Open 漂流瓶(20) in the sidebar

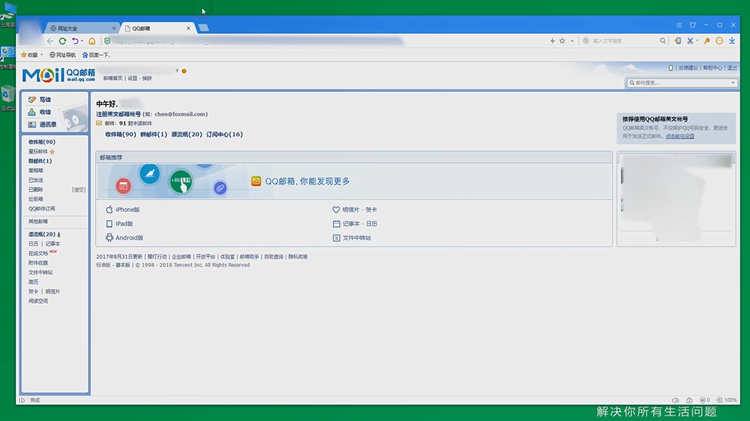click(42, 234)
